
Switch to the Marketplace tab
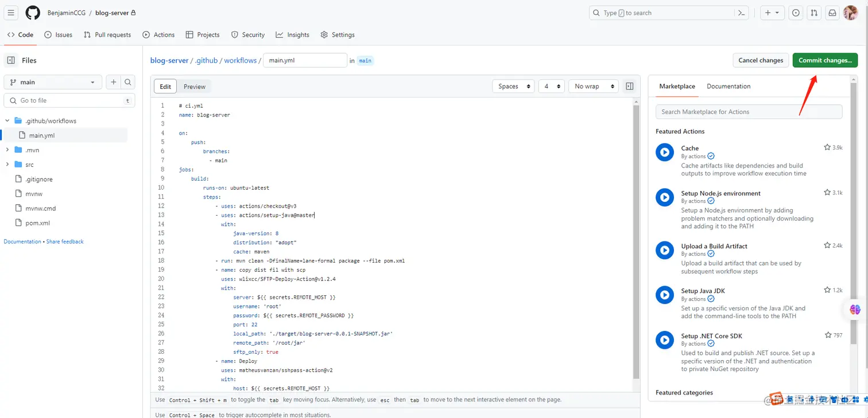click(677, 86)
